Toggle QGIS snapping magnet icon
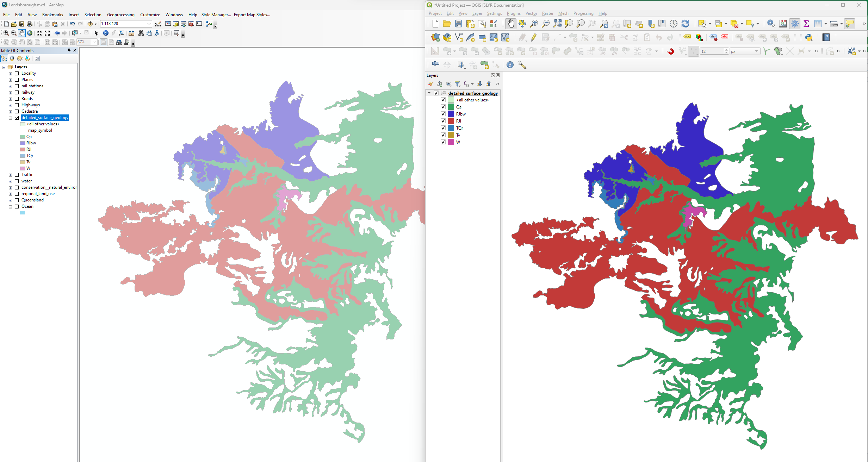The width and height of the screenshot is (868, 462). point(670,51)
